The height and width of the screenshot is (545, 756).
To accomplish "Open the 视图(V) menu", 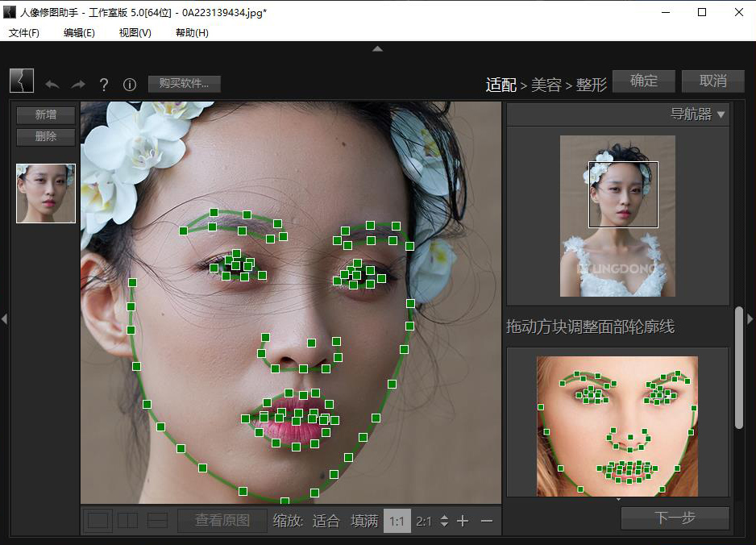I will pos(135,33).
